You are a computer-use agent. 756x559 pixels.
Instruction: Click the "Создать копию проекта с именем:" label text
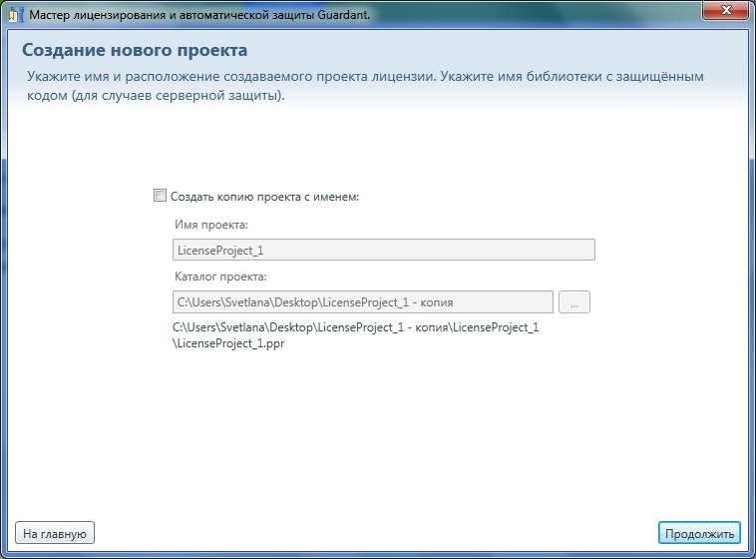(264, 198)
